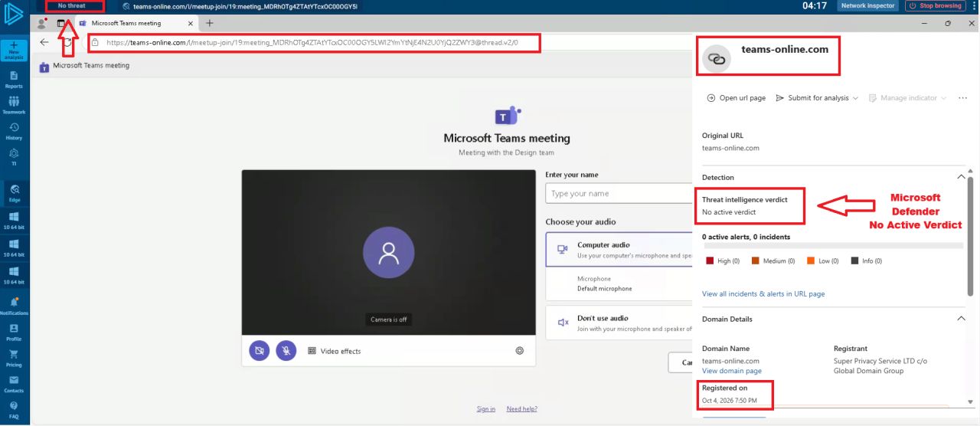Collapse the Detection section chevron
This screenshot has width=980, height=426.
tap(962, 177)
